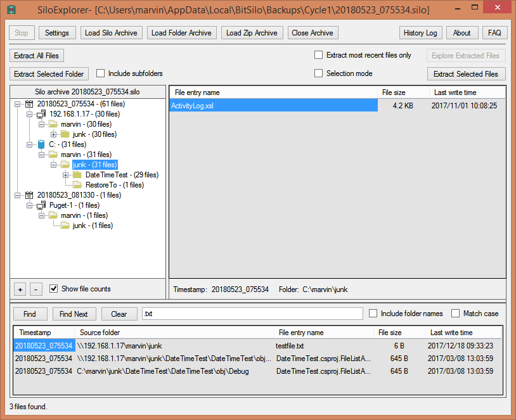The height and width of the screenshot is (420, 516).
Task: Sort file list by Last write time header
Action: coord(467,92)
